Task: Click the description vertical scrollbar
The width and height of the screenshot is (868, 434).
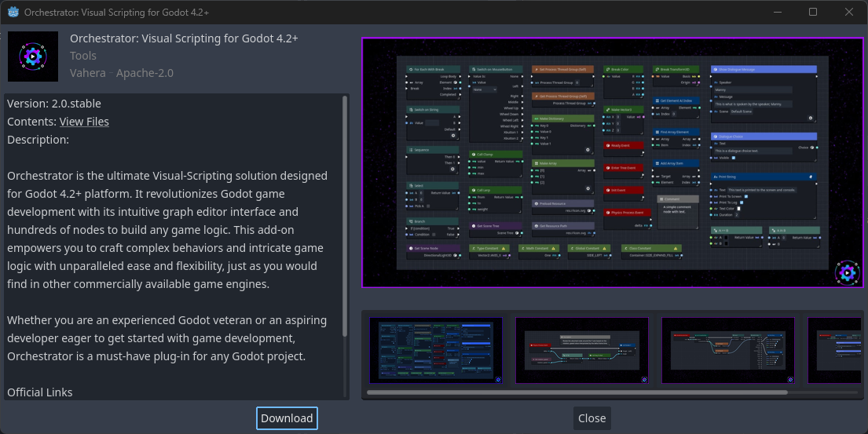Action: tap(345, 216)
